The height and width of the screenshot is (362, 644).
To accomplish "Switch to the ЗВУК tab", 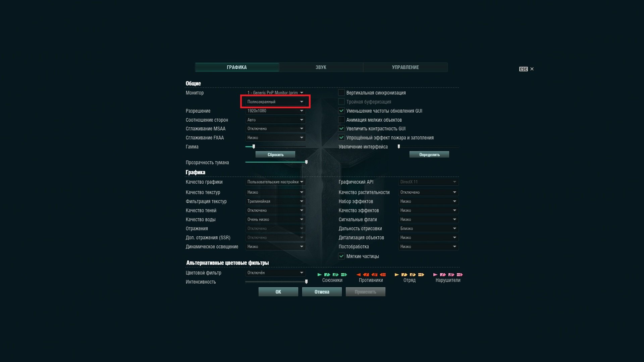I will (x=321, y=67).
